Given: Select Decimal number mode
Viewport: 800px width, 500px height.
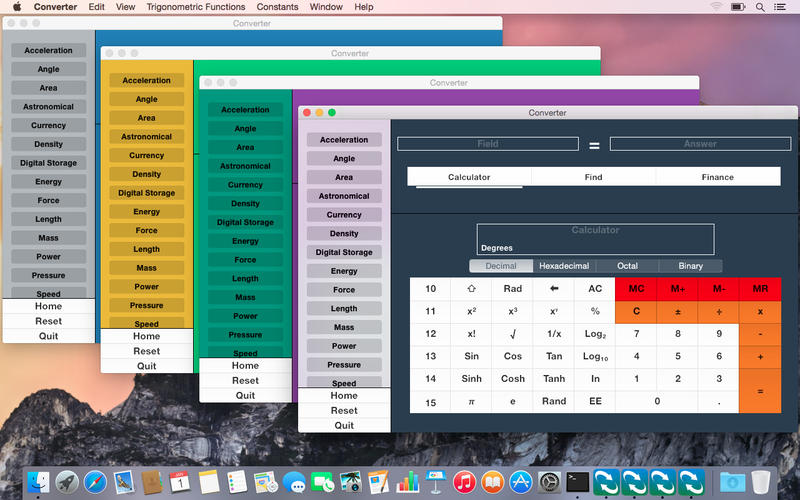Looking at the screenshot, I should pyautogui.click(x=501, y=266).
